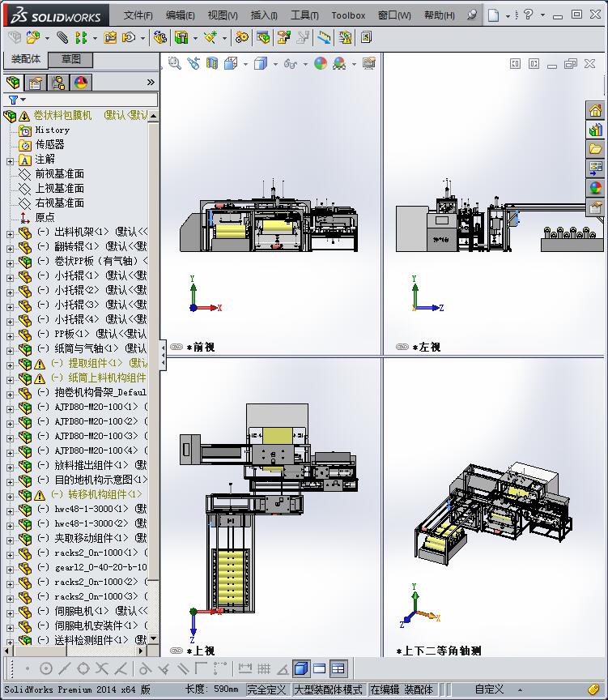Image resolution: width=608 pixels, height=700 pixels.
Task: Open File Explorer folder icon in task pane
Action: tap(596, 149)
